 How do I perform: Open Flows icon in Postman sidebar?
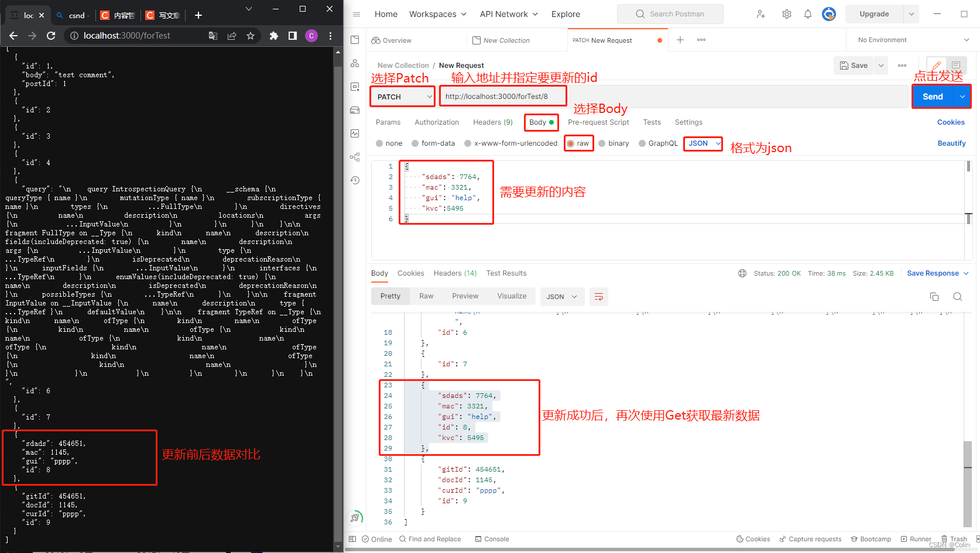click(355, 157)
